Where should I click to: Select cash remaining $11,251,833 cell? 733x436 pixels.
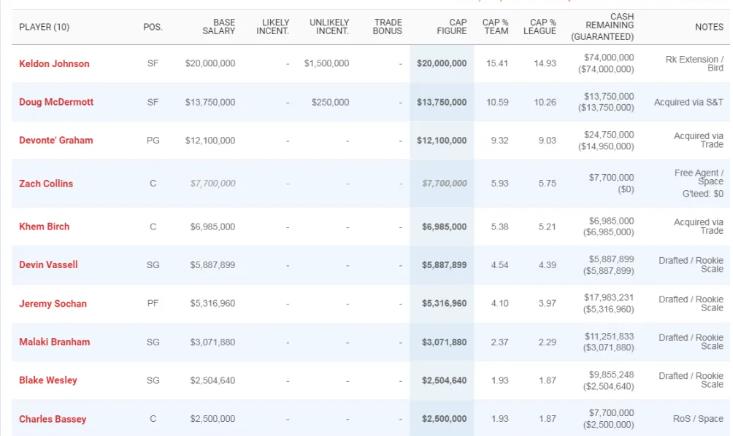point(609,336)
